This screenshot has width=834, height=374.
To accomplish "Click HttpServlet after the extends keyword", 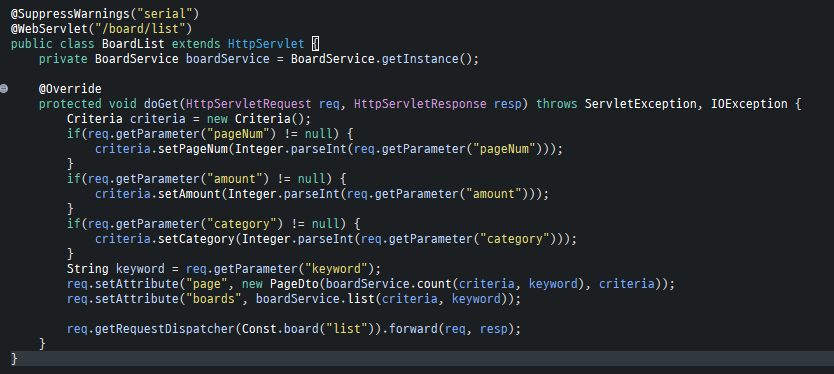I will (x=266, y=44).
